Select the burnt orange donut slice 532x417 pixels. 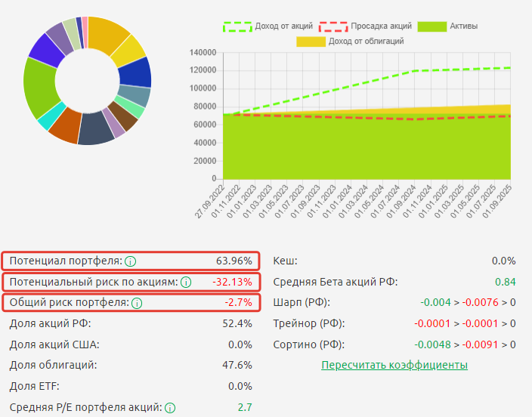pyautogui.click(x=65, y=126)
